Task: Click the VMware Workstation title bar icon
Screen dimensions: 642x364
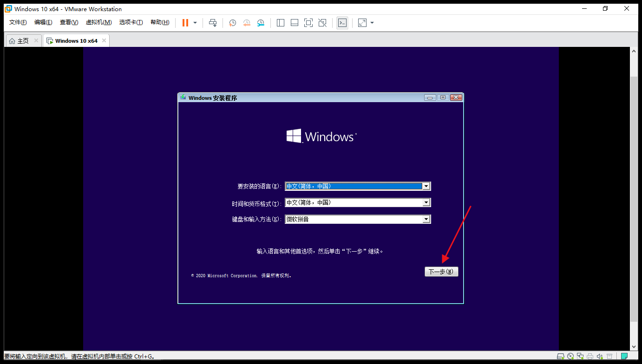Action: tap(8, 9)
